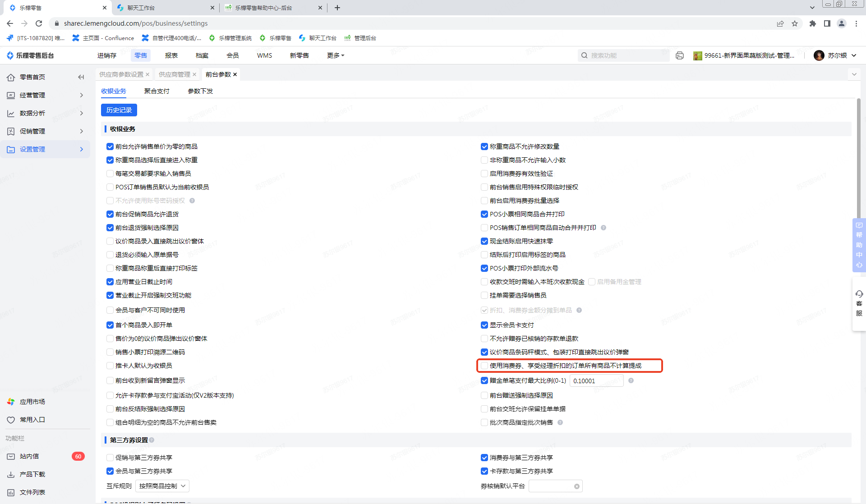This screenshot has width=866, height=504.
Task: Check 使用消费券、享受经理折扣的订单 option
Action: coord(484,366)
